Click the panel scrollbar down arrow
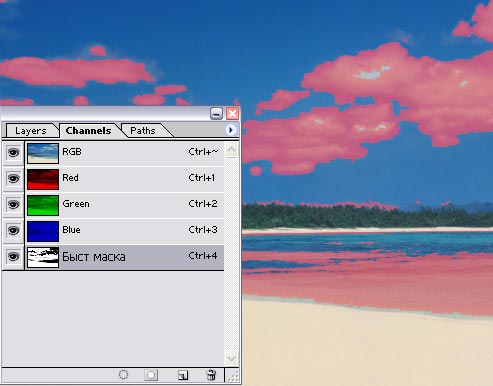The width and height of the screenshot is (493, 386). click(231, 358)
